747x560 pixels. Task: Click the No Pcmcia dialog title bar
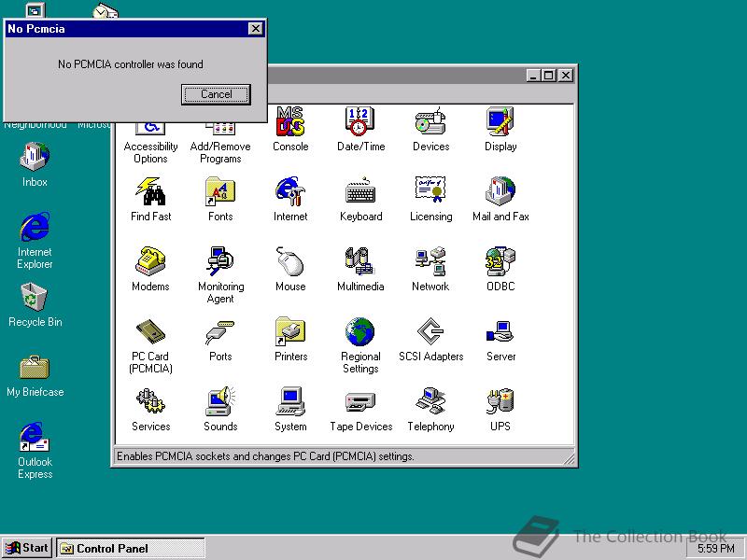(x=134, y=29)
